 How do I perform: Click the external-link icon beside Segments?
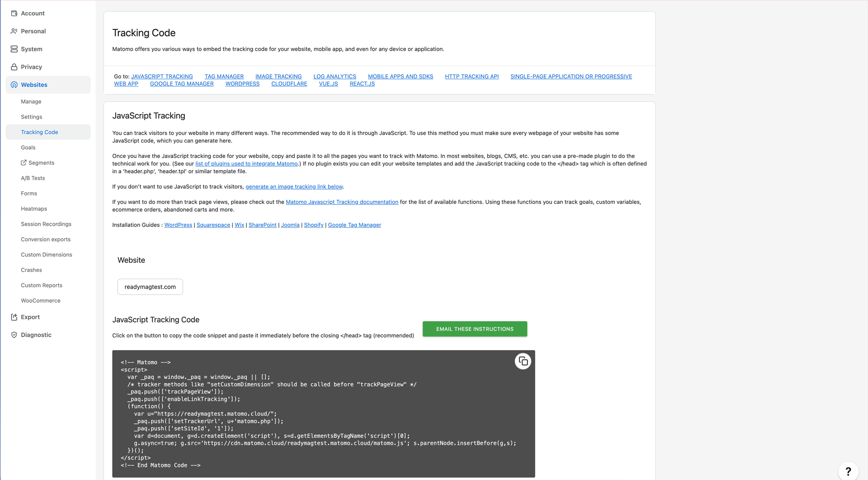point(24,163)
